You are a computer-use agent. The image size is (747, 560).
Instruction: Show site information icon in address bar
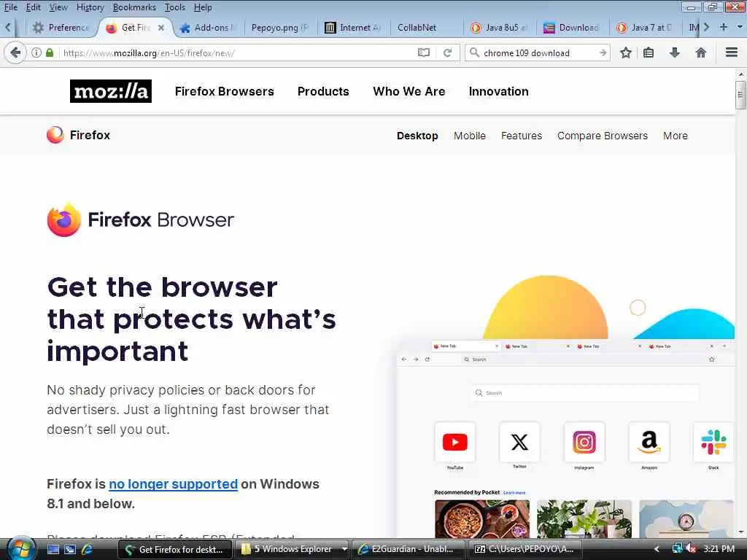(x=36, y=52)
